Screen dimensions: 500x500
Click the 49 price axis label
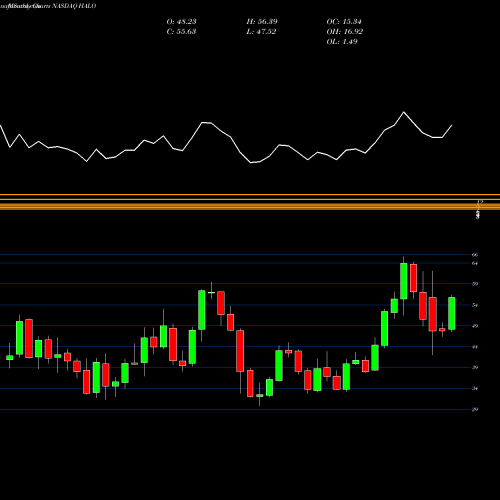[x=475, y=326]
